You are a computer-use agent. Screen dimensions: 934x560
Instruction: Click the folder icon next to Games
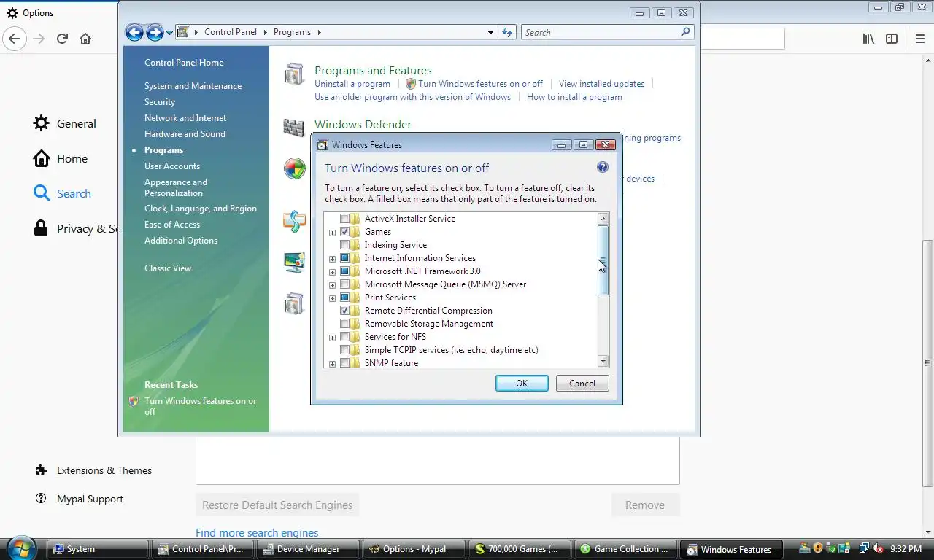pos(356,232)
